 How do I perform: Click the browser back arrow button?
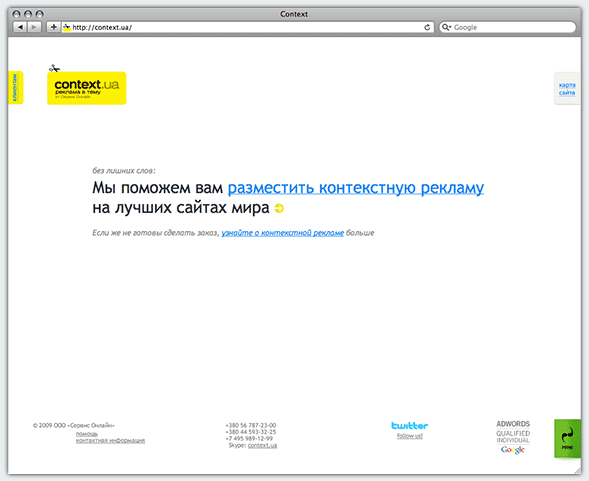(20, 27)
